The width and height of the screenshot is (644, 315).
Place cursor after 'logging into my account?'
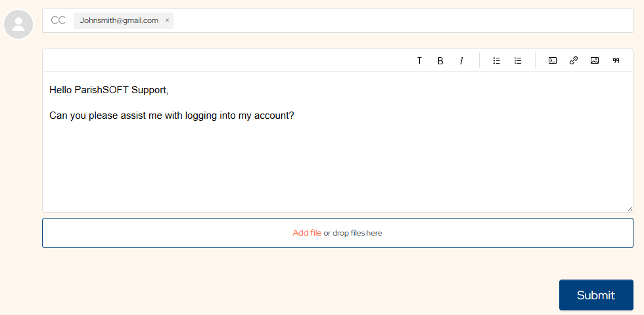pos(294,115)
